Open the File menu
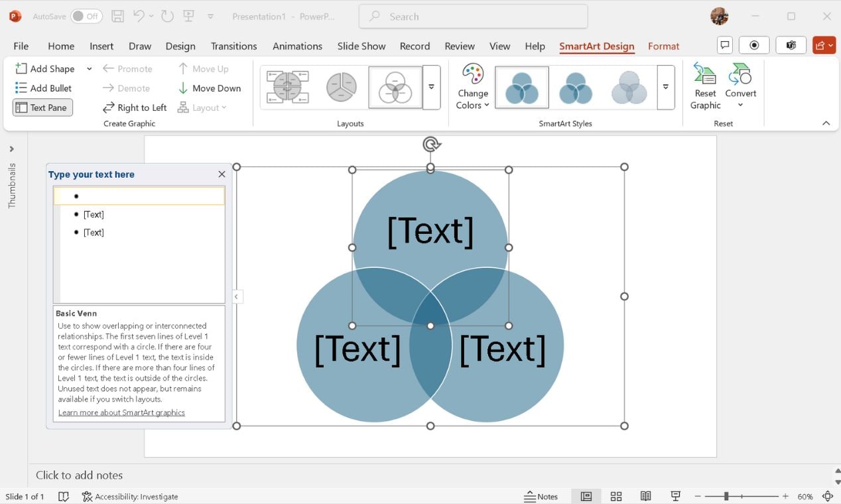 pos(21,46)
